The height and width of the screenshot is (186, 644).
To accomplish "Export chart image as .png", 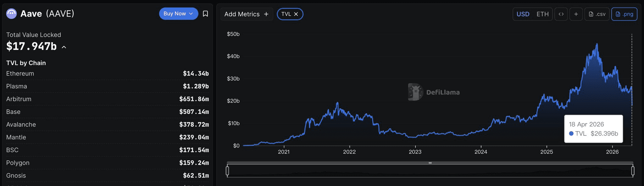I will pos(624,14).
